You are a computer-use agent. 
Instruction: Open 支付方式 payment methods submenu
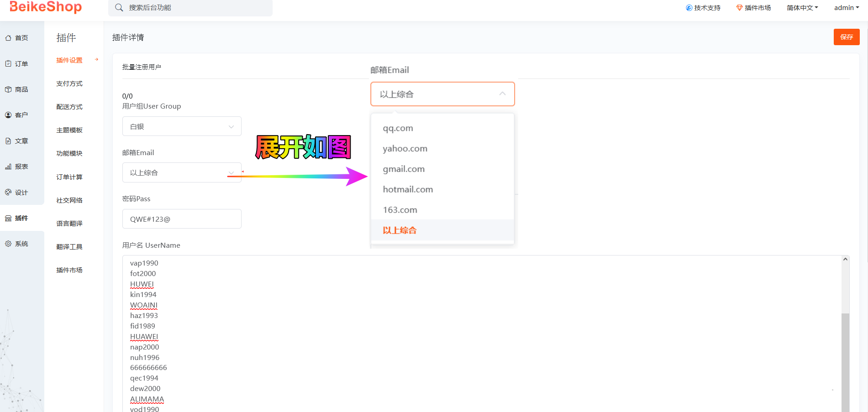69,83
